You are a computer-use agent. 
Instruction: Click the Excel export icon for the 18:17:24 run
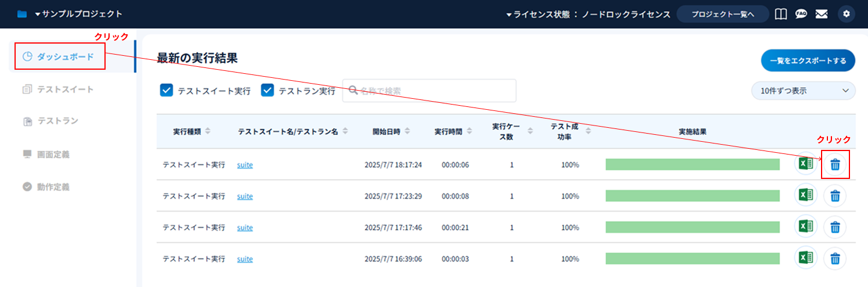pos(805,164)
